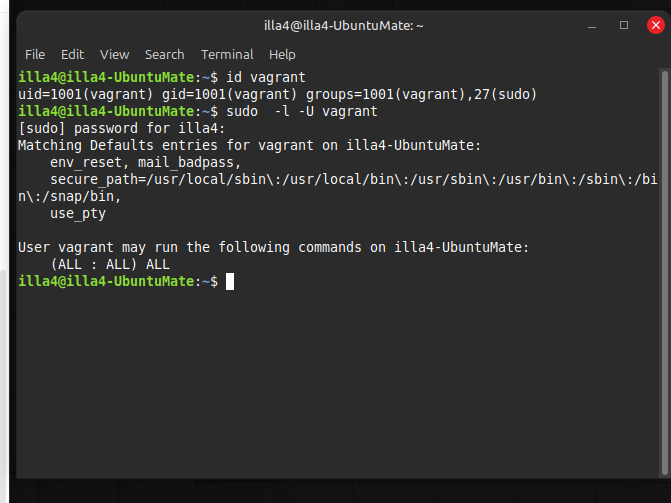This screenshot has height=503, width=671.
Task: Click the '(ALL : ALL) ALL' line
Action: 110,264
